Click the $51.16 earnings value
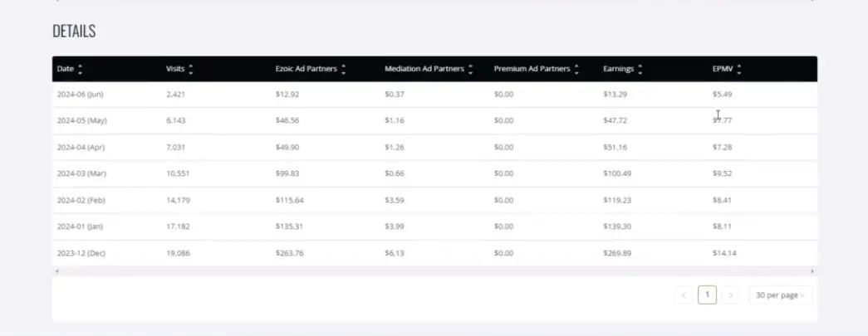 615,147
